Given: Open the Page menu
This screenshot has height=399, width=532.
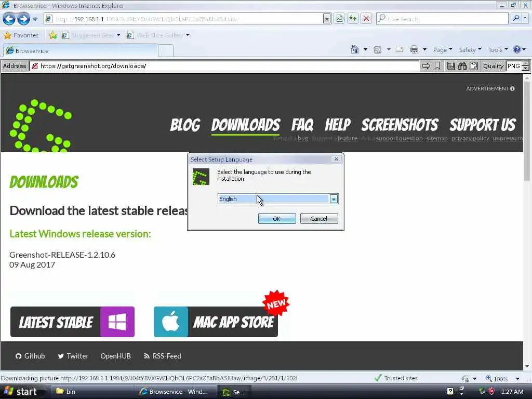Looking at the screenshot, I should tap(443, 50).
